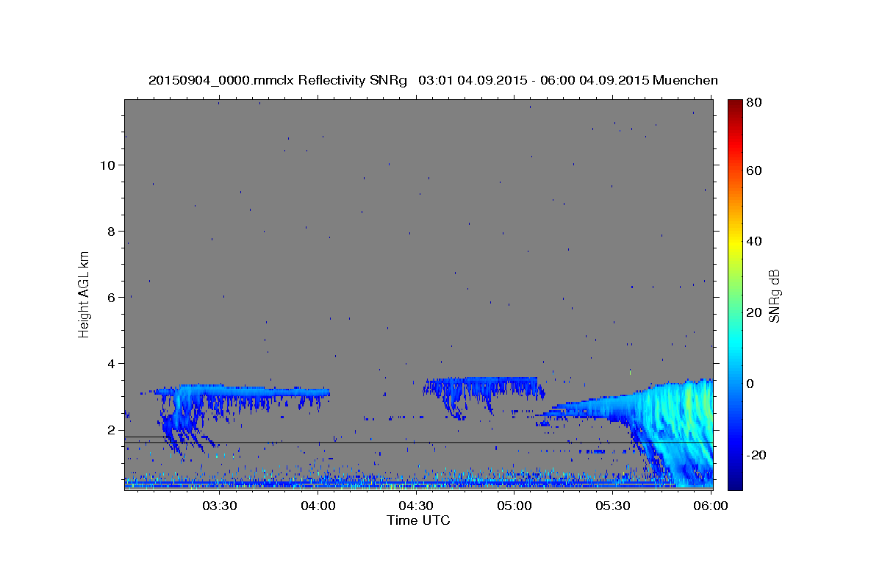The height and width of the screenshot is (588, 882).
Task: Click the height tick label 10
Action: click(107, 165)
